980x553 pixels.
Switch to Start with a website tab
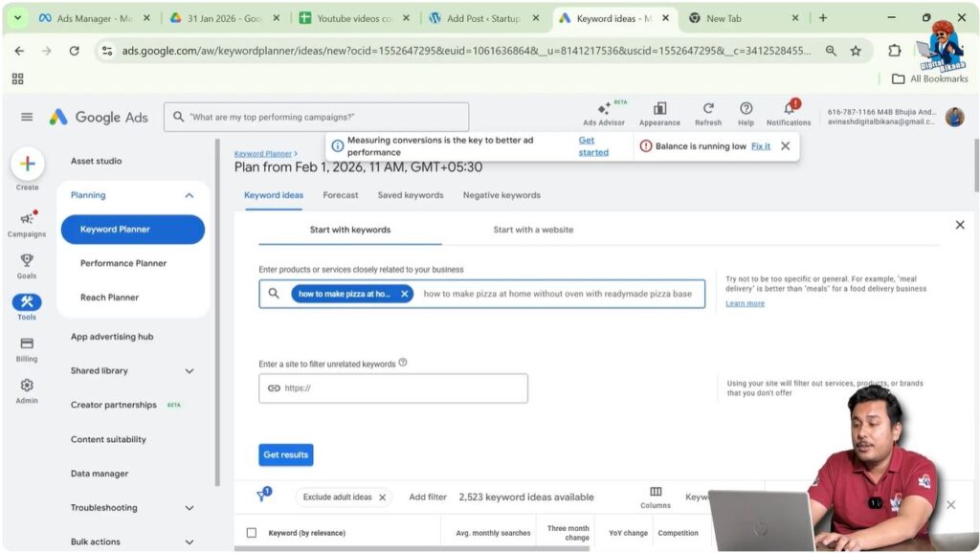535,230
